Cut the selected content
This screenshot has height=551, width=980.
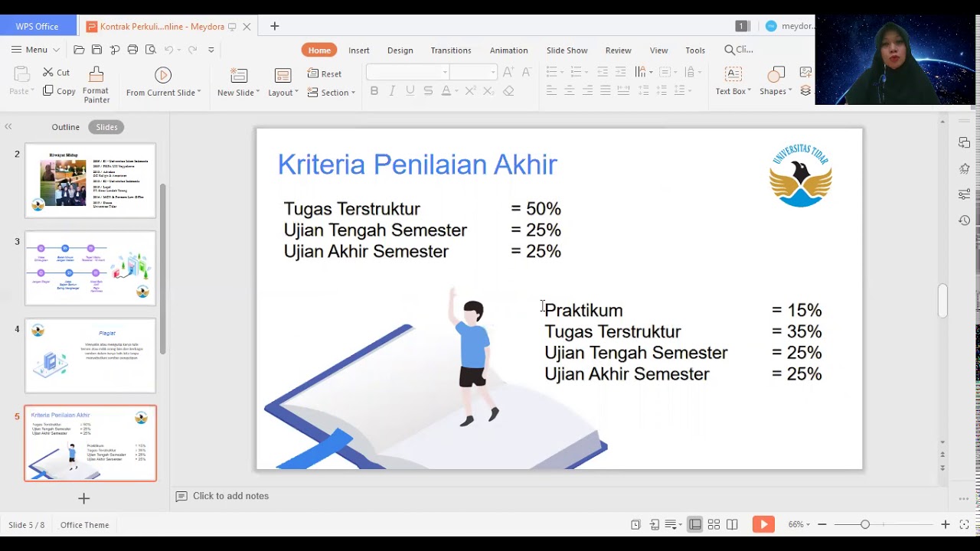pos(57,72)
